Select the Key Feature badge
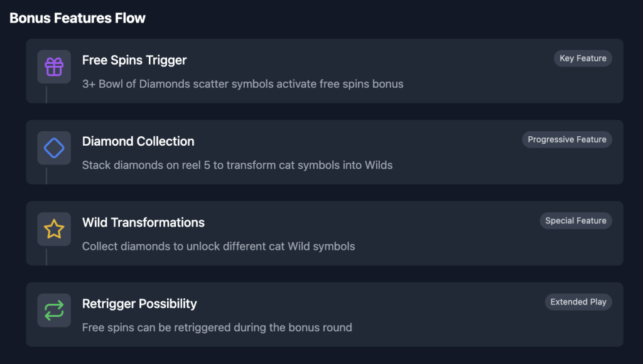 (x=583, y=58)
